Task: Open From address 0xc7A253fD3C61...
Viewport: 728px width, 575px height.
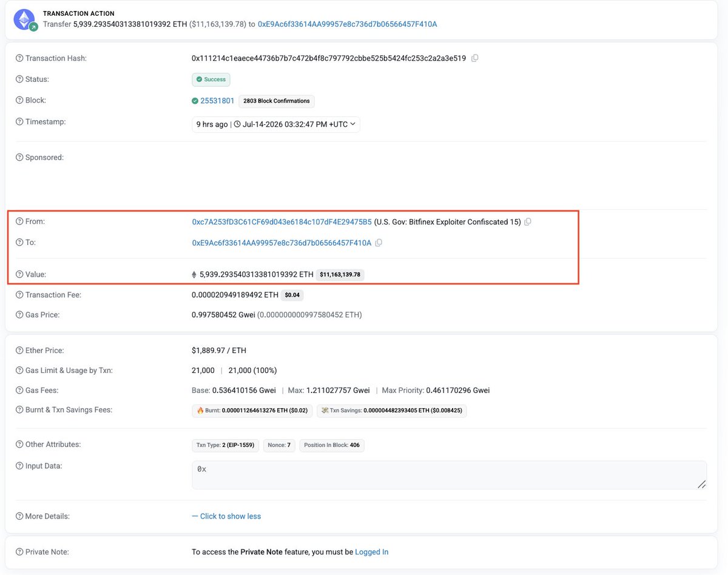Action: 281,222
